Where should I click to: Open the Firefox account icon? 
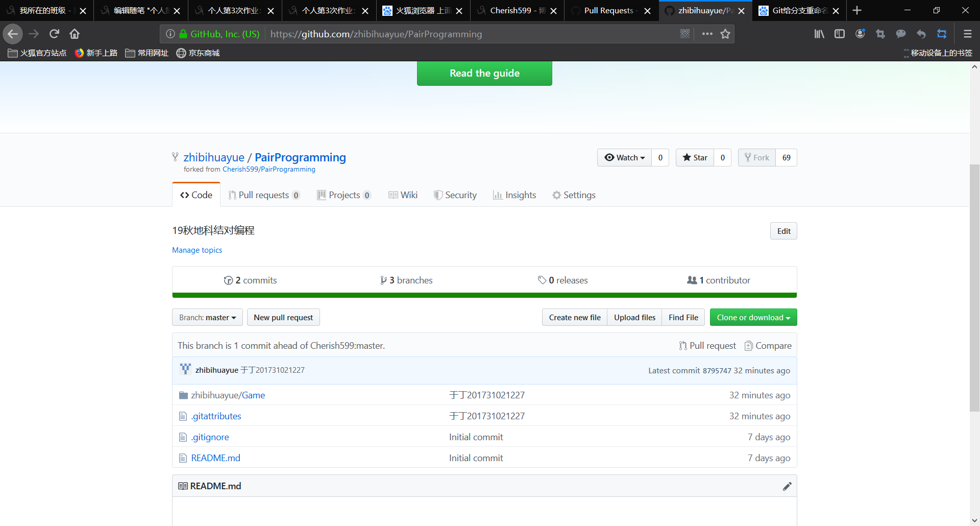click(860, 34)
